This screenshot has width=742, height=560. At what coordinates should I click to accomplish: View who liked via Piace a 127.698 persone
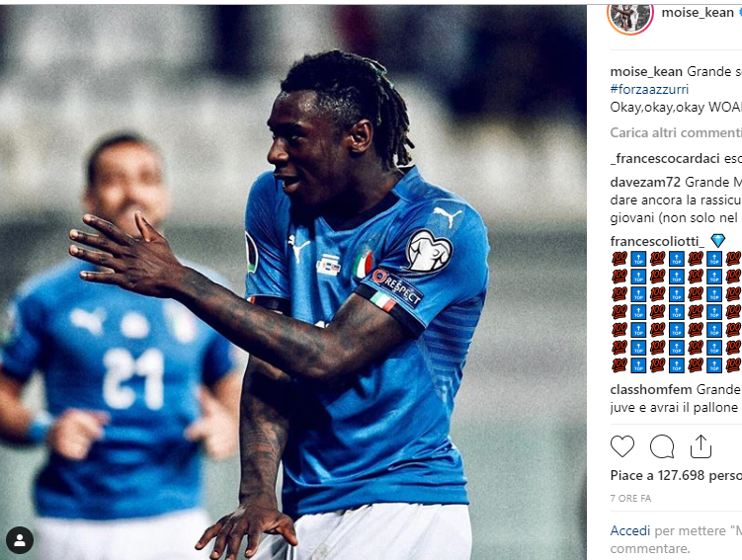[676, 475]
